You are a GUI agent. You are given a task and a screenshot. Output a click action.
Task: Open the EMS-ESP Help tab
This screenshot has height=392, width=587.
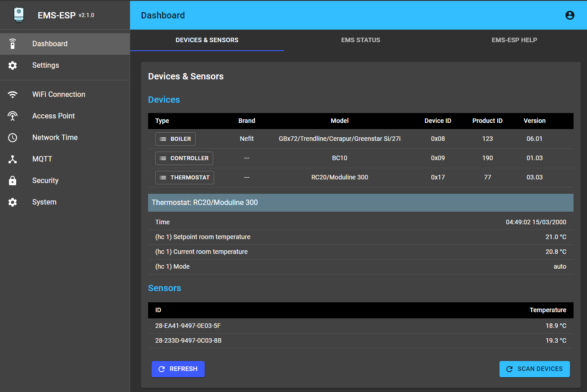point(514,40)
